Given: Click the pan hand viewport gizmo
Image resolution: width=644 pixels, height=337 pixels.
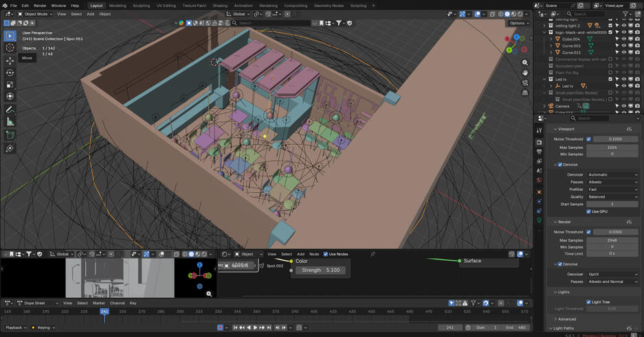Looking at the screenshot, I should click(525, 73).
